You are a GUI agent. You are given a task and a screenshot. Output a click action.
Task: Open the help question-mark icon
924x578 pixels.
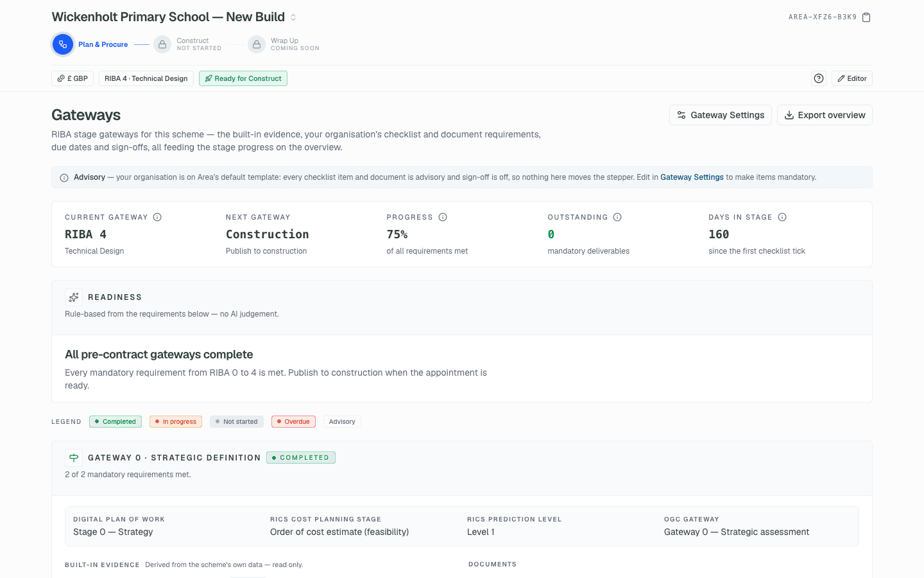pyautogui.click(x=819, y=78)
